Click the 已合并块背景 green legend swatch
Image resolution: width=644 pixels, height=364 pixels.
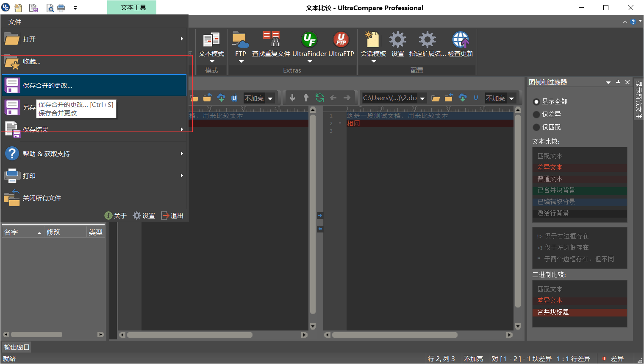coord(580,190)
